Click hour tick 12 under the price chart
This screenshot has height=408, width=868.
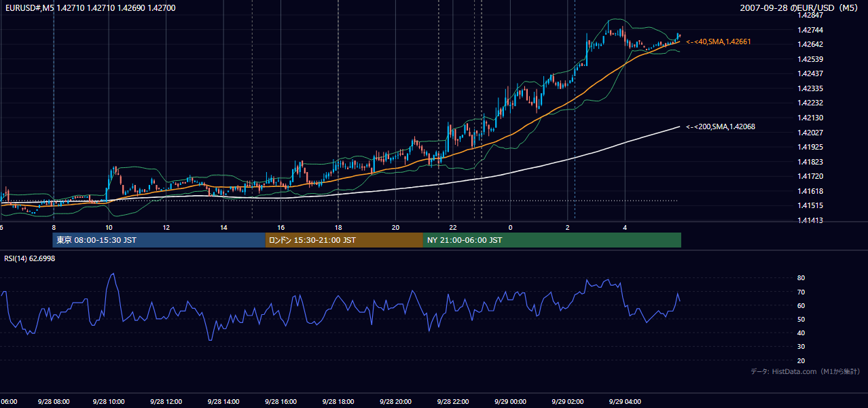coord(166,227)
